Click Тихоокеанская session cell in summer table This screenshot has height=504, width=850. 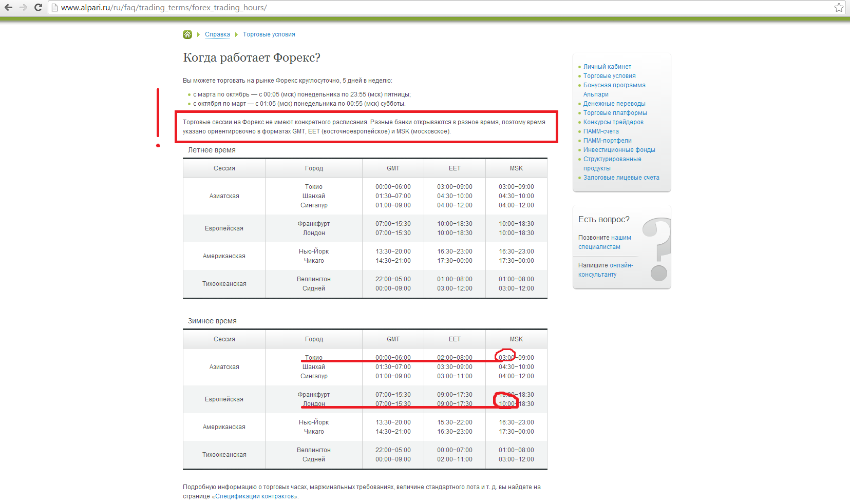224,284
